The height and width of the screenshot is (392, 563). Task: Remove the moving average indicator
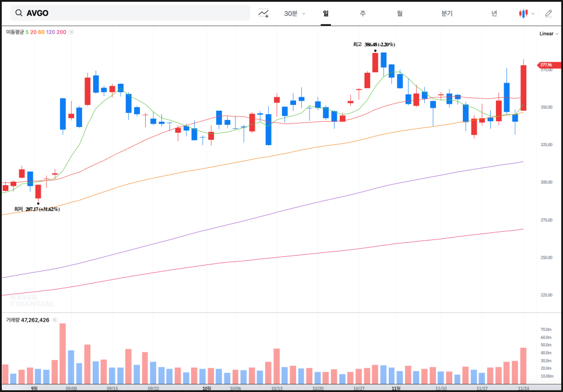[x=72, y=32]
